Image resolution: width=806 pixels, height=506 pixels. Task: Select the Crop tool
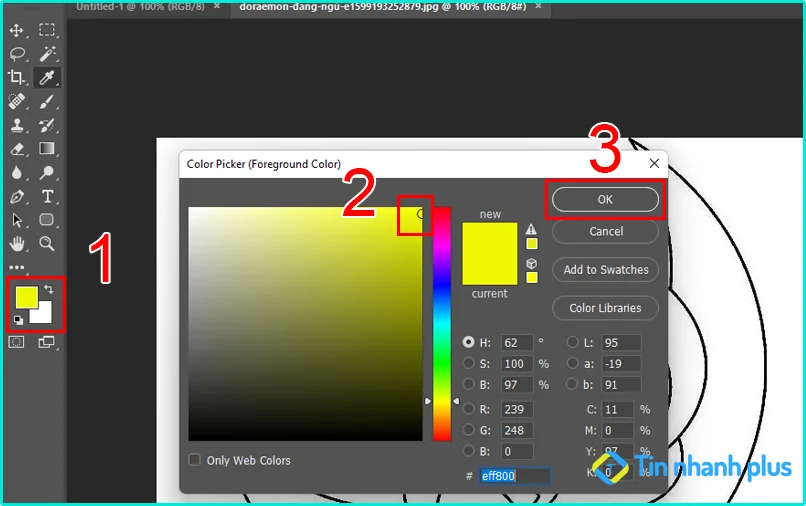(16, 77)
